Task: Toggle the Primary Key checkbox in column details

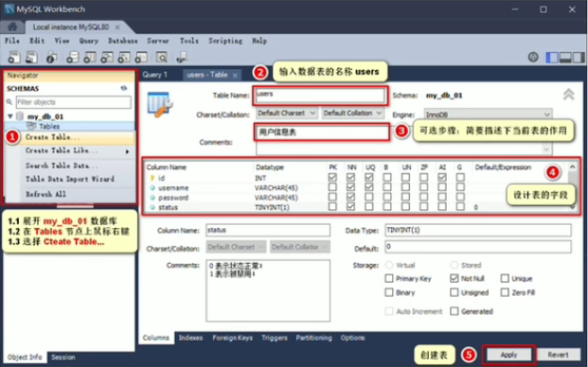Action: [x=389, y=278]
